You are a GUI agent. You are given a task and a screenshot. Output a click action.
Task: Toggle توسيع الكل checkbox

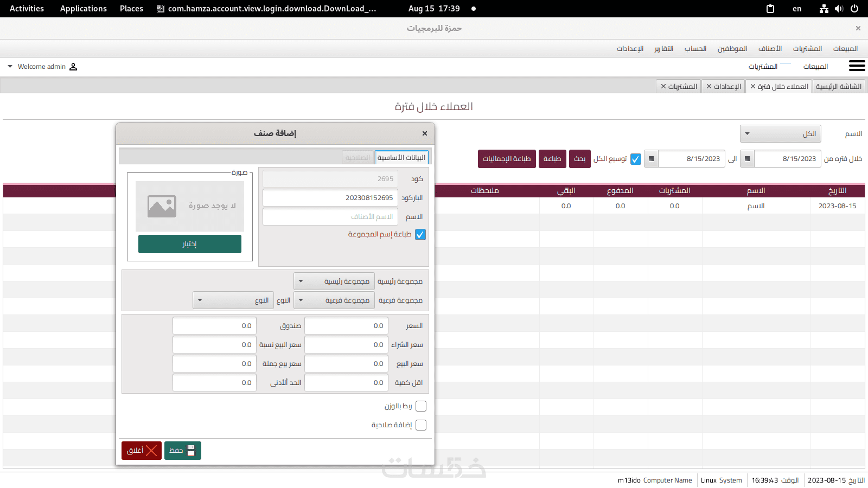tap(636, 159)
